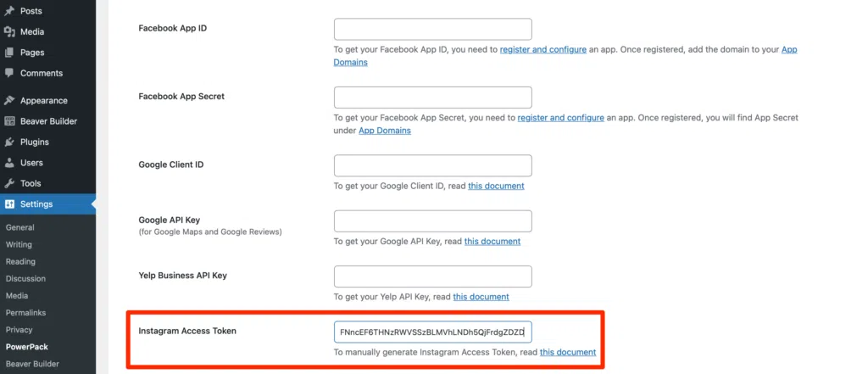This screenshot has width=868, height=374.
Task: Click the Appearance paintbrush icon
Action: click(8, 100)
